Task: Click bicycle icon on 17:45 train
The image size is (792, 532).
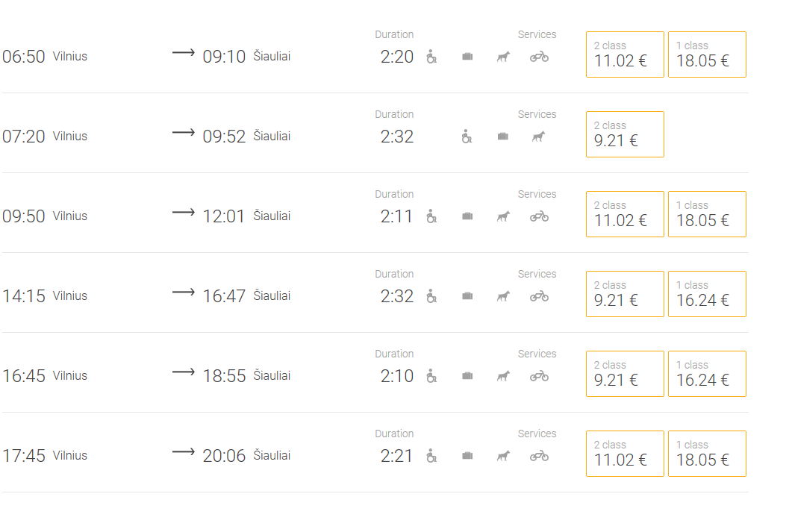Action: 539,456
